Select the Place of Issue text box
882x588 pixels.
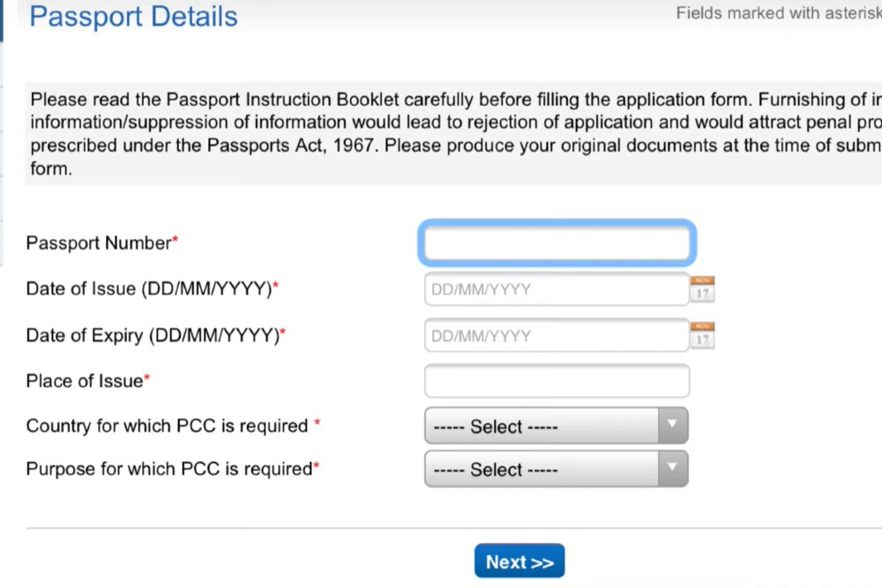pyautogui.click(x=557, y=381)
